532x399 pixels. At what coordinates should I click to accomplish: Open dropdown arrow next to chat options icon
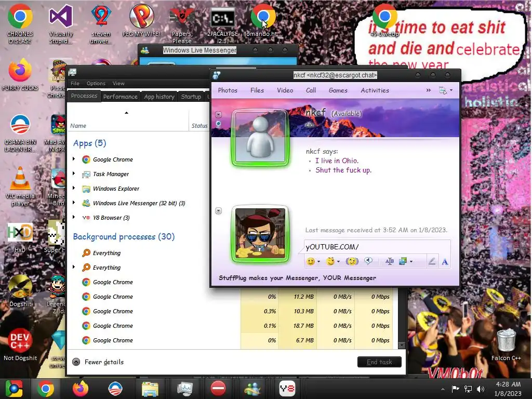coord(451,90)
